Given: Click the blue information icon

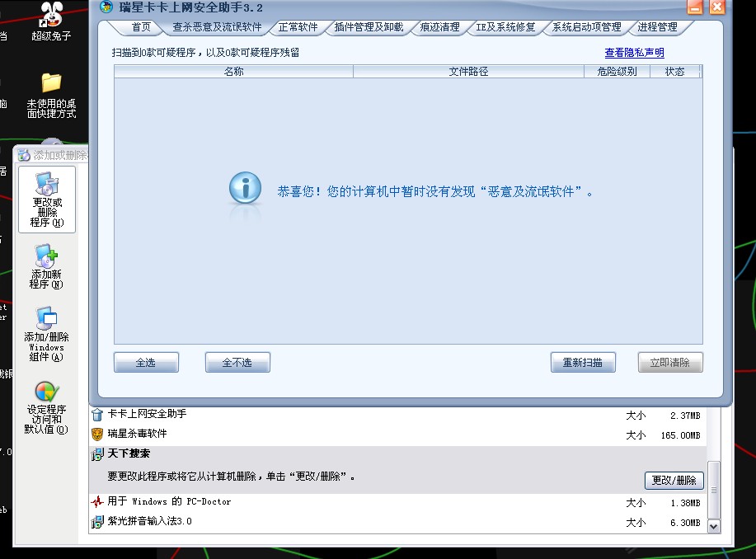Looking at the screenshot, I should tap(245, 188).
